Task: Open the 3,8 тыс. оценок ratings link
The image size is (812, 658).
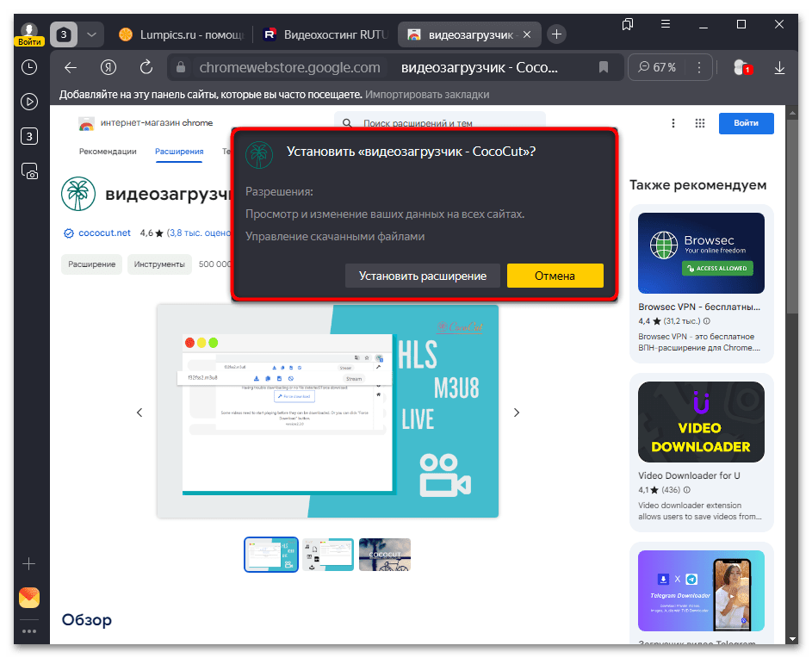Action: click(199, 233)
